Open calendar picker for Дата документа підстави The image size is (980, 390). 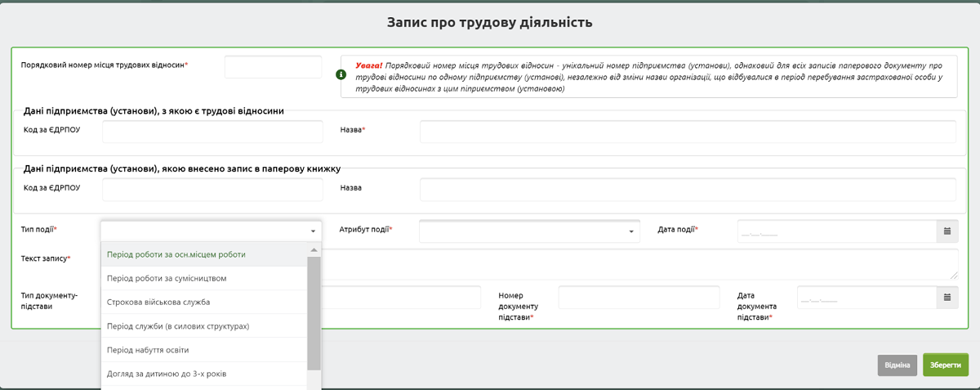(x=947, y=298)
